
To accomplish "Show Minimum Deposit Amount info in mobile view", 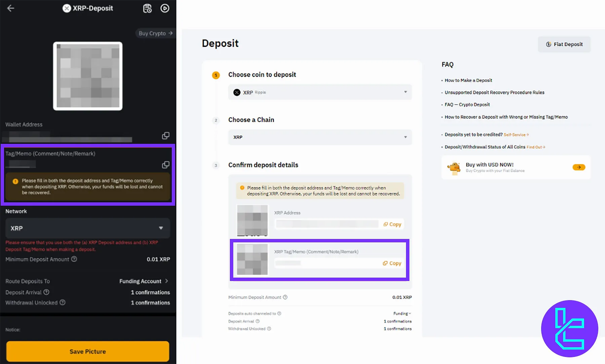I will click(74, 259).
